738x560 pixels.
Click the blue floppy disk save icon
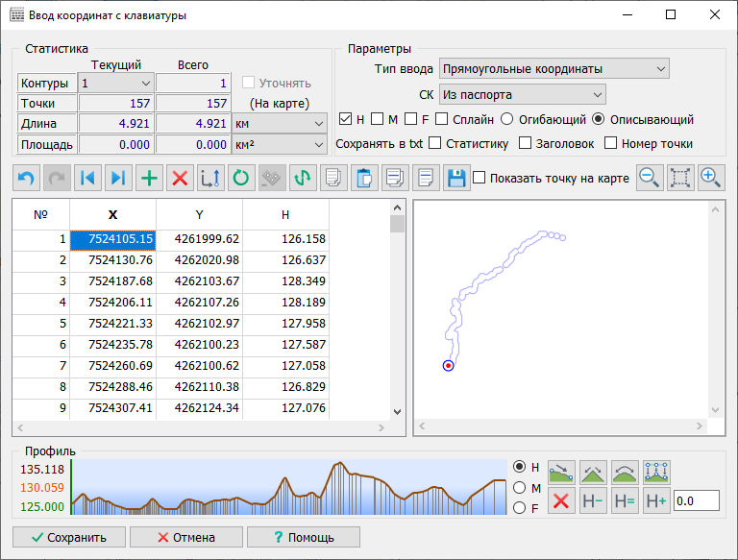click(x=456, y=178)
